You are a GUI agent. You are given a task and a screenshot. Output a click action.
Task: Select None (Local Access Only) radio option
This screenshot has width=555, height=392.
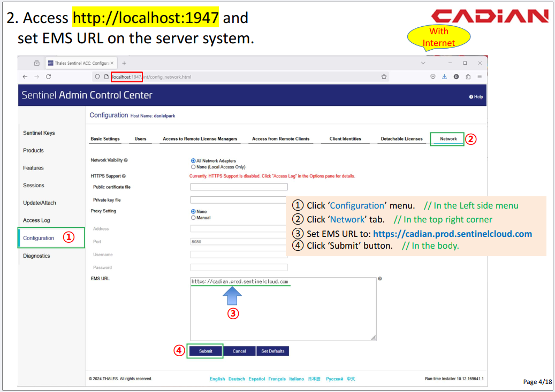[x=193, y=167]
